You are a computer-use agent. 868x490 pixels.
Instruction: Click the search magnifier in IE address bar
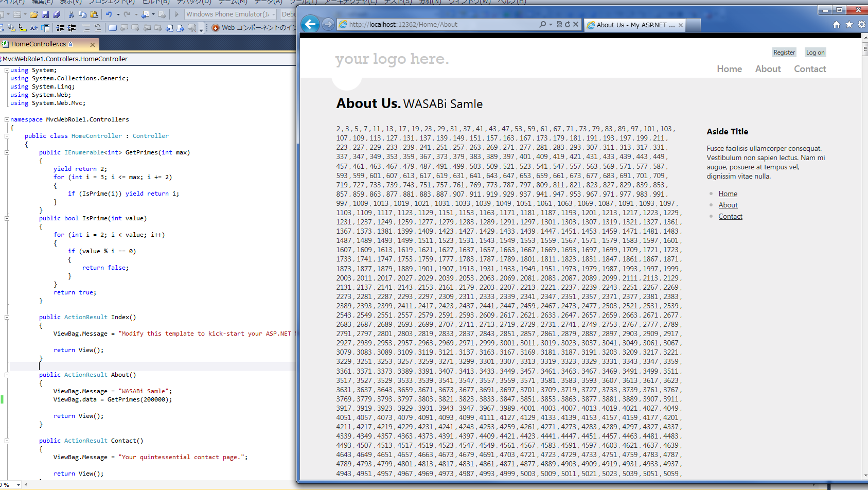[x=543, y=24]
